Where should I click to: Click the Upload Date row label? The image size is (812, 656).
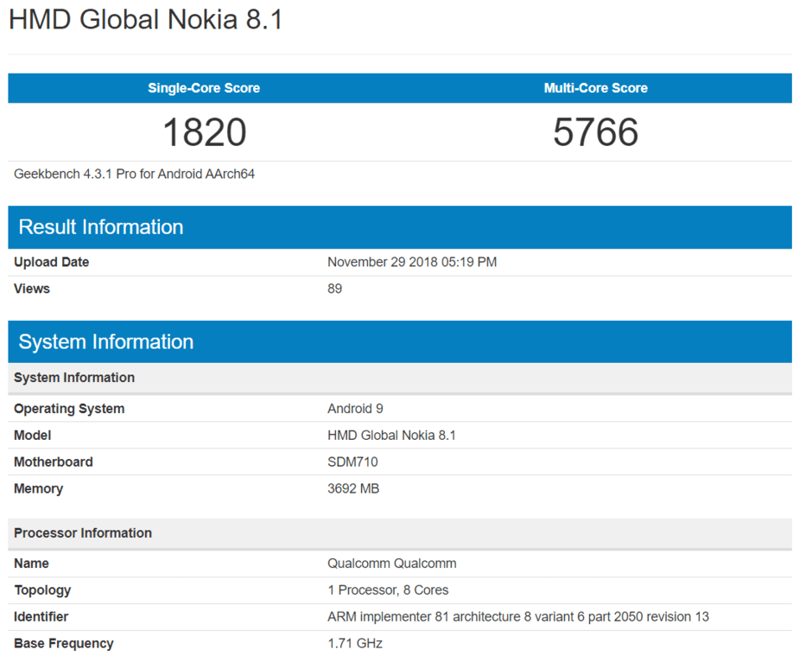52,262
